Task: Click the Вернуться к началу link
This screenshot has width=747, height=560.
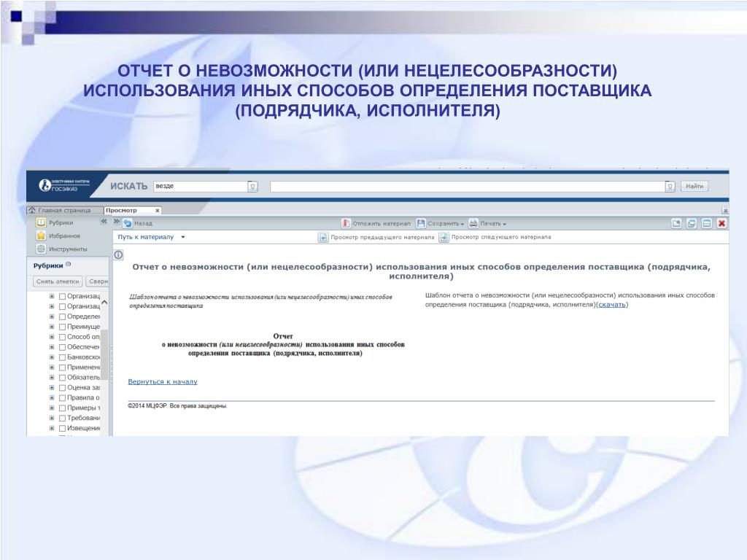Action: (163, 381)
